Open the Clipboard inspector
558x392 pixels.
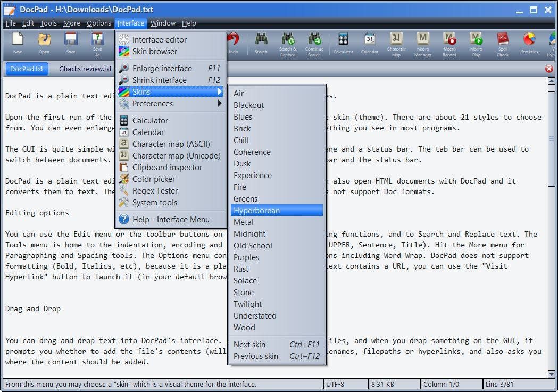click(171, 168)
